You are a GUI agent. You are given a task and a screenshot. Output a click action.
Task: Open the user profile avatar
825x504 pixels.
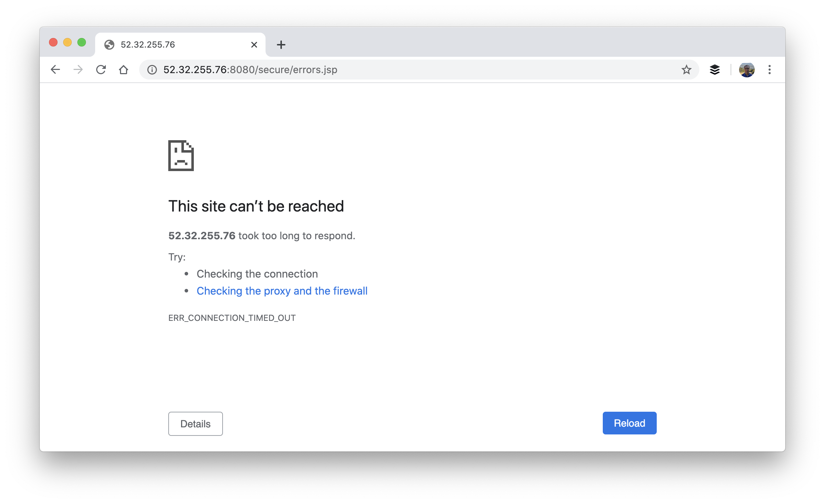[747, 70]
